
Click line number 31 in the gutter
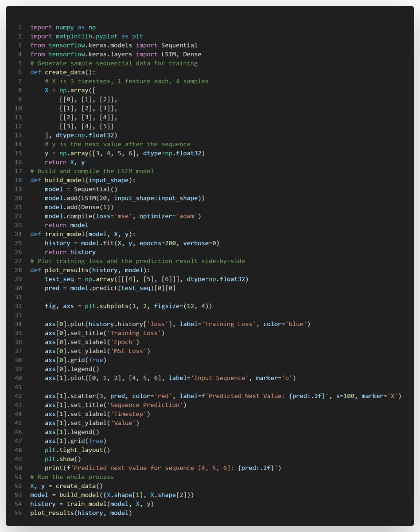(x=18, y=297)
